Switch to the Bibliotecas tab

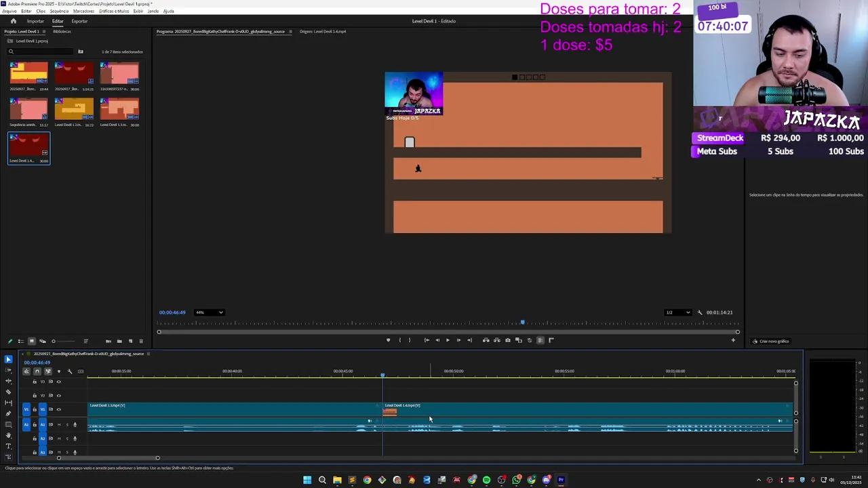coord(62,31)
